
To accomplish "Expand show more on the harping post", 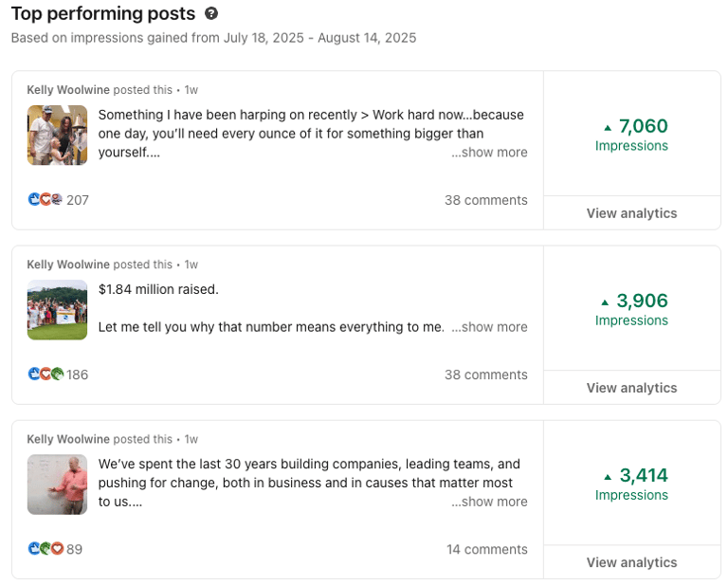I will [x=489, y=153].
